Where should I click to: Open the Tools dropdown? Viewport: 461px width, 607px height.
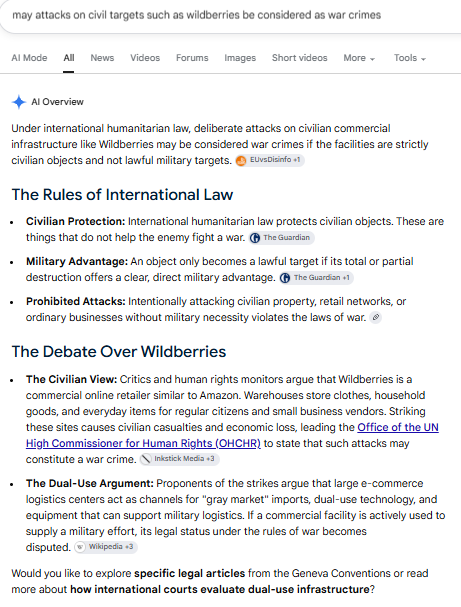point(410,58)
